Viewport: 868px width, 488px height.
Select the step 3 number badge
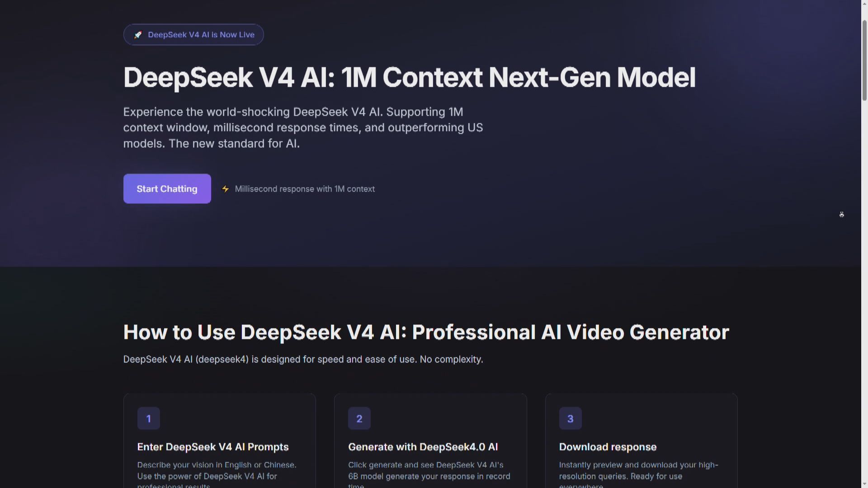point(570,418)
